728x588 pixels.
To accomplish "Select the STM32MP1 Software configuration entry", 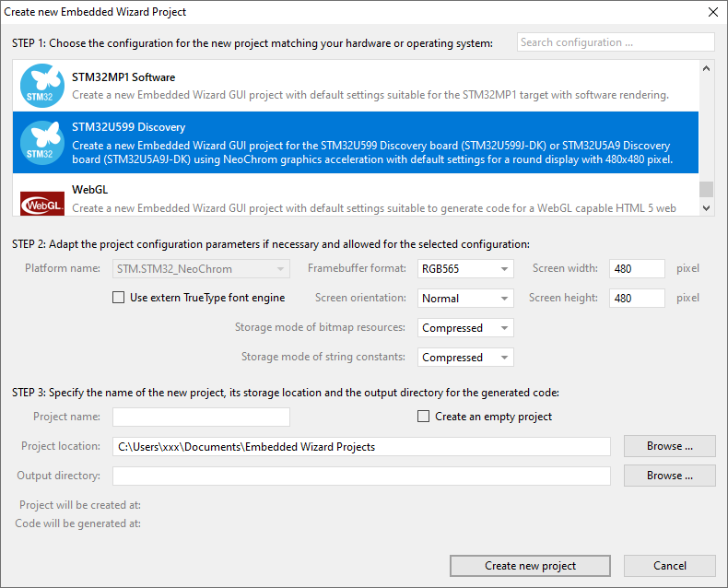I will pos(369,86).
